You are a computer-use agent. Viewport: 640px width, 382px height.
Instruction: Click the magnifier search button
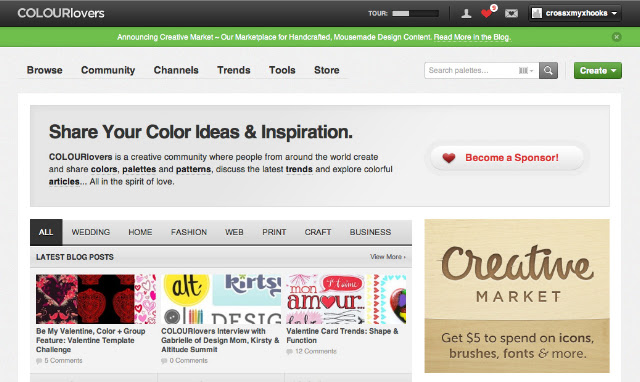click(548, 71)
